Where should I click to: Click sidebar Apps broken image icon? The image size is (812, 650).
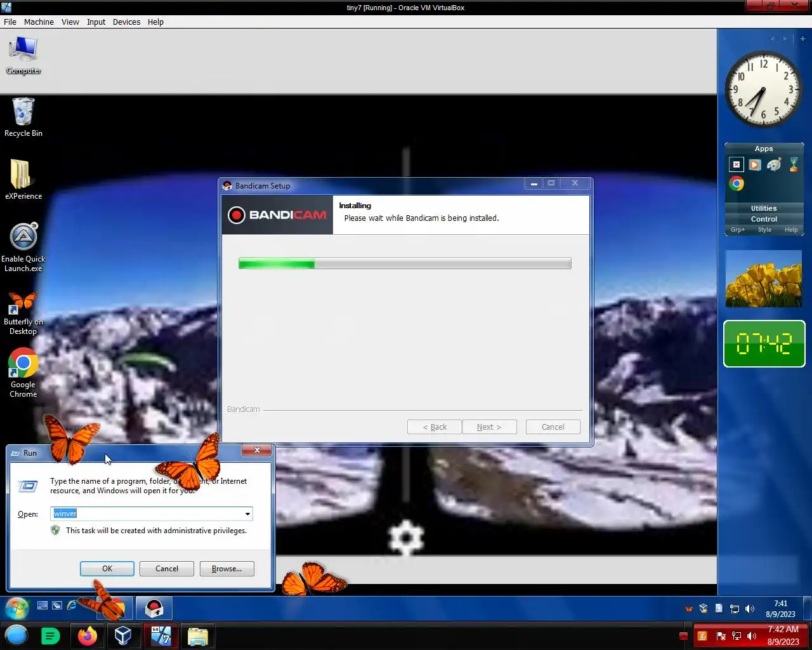(x=736, y=164)
